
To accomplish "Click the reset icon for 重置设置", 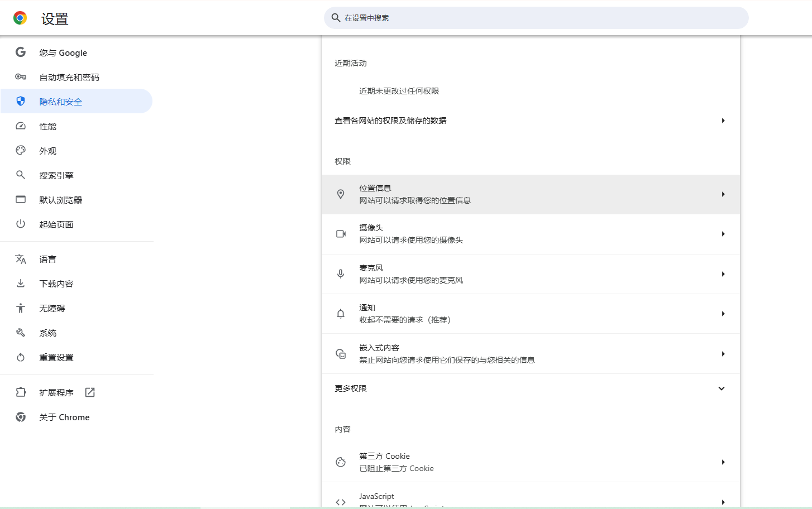I will [21, 357].
